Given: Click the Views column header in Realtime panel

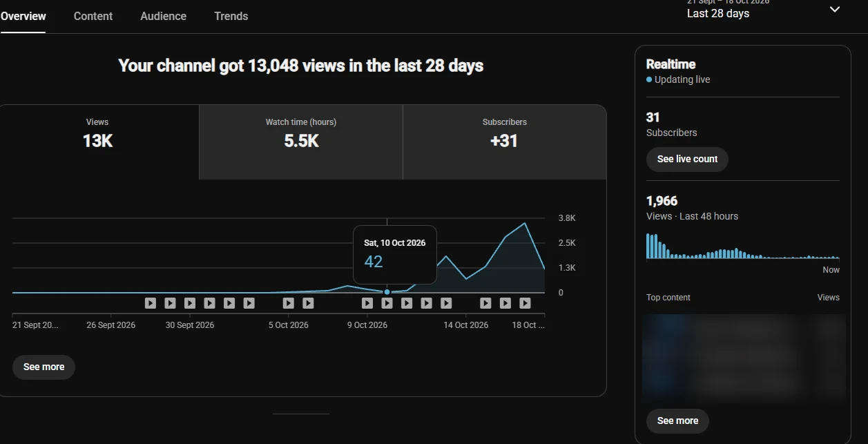Looking at the screenshot, I should click(x=828, y=298).
